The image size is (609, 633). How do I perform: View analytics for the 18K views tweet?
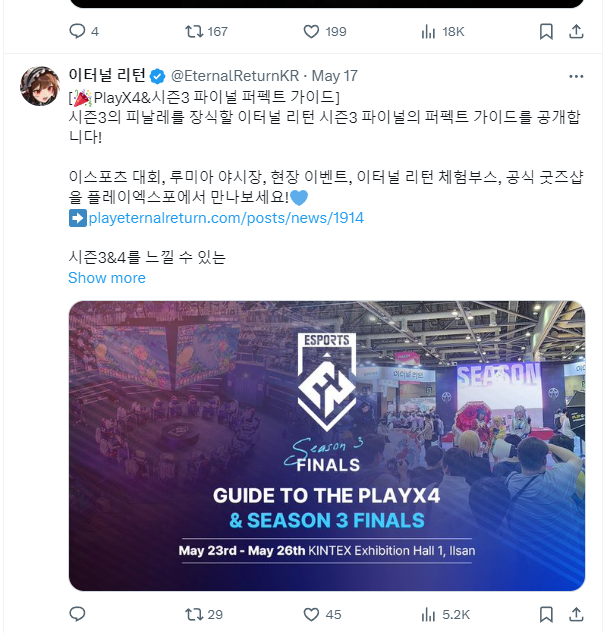[x=442, y=31]
